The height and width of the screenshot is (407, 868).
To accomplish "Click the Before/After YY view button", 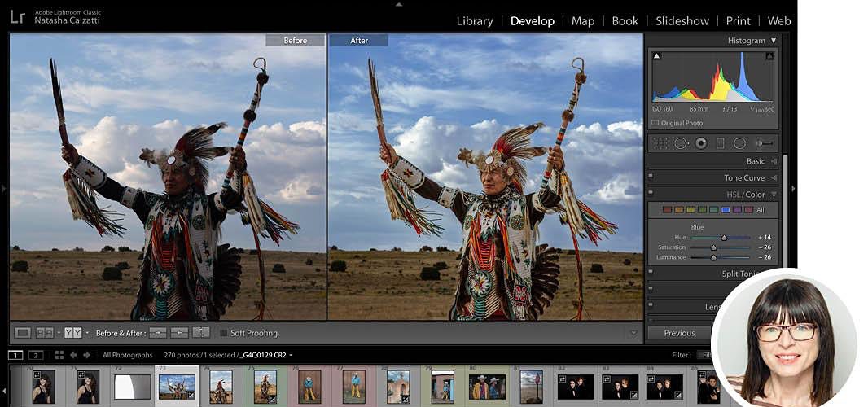I will (73, 333).
